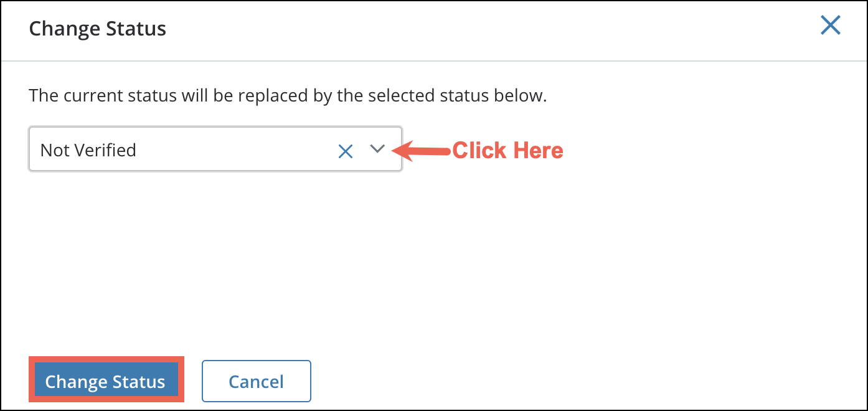Clear the selected Not Verified status

tap(346, 151)
